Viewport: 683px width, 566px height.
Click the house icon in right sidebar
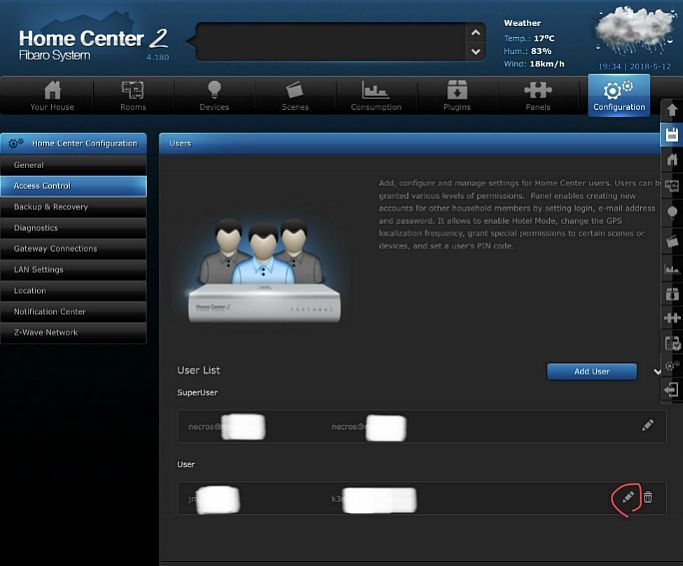point(672,159)
